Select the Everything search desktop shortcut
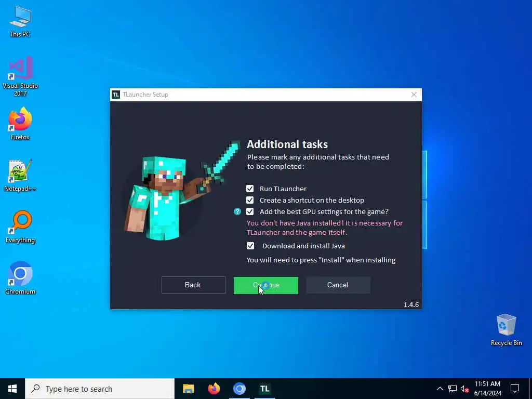 [20, 227]
